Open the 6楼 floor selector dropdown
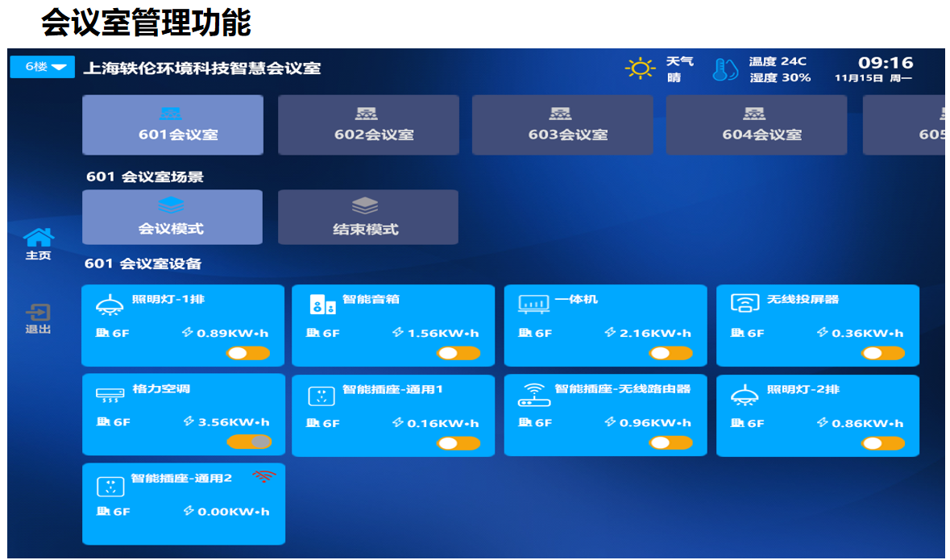Image resolution: width=950 pixels, height=560 pixels. tap(41, 68)
